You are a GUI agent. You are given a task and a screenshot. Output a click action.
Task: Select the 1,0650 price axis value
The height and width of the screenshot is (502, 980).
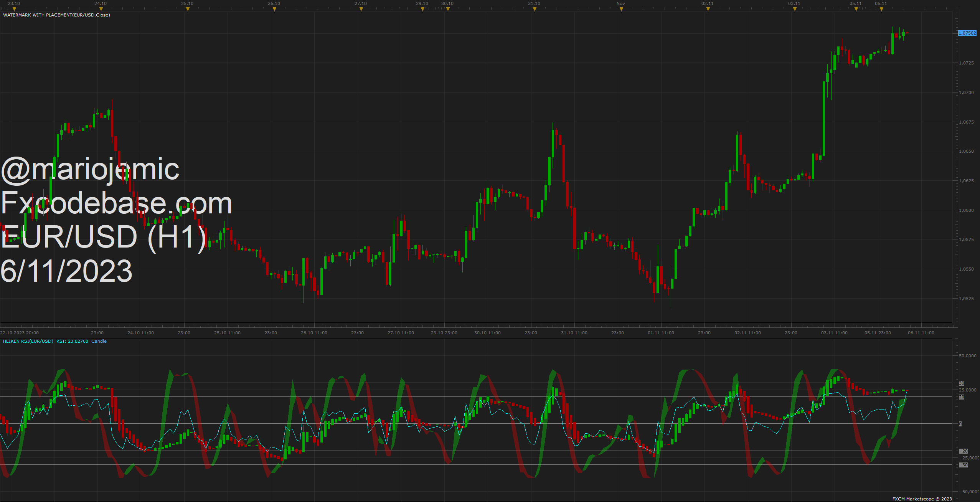point(966,151)
